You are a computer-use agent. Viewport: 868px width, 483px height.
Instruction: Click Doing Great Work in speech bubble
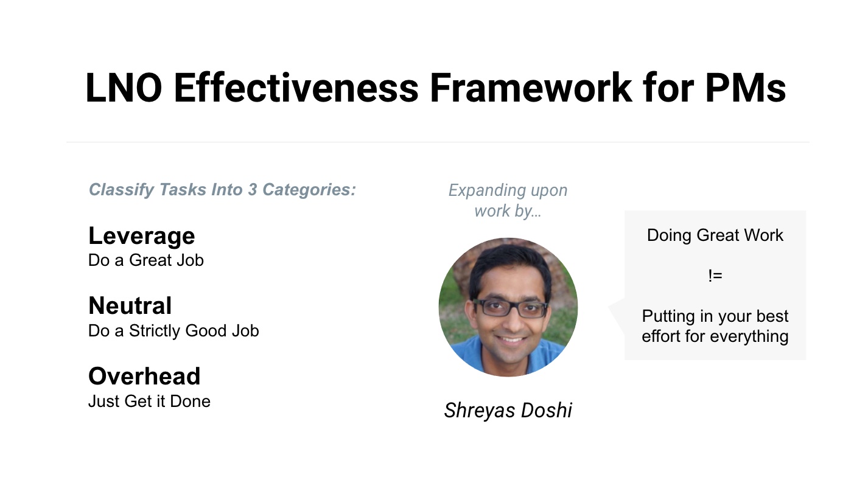click(x=715, y=235)
